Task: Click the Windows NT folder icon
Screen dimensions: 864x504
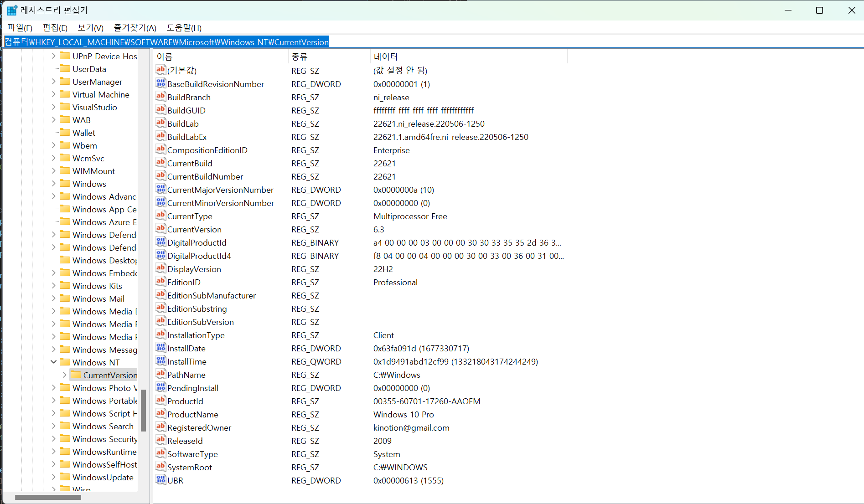Action: coord(65,362)
